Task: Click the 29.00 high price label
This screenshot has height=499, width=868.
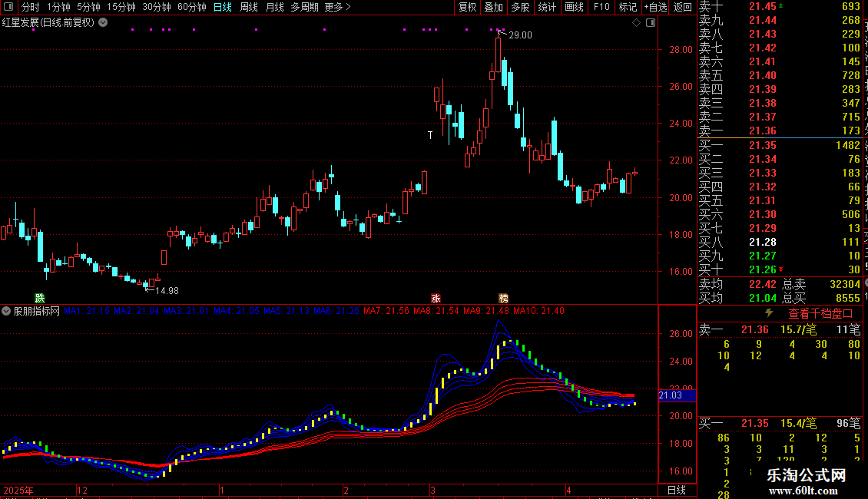Action: pyautogui.click(x=520, y=35)
